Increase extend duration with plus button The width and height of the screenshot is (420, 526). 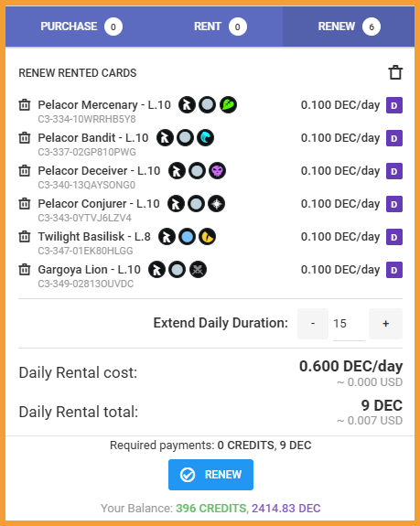point(385,324)
